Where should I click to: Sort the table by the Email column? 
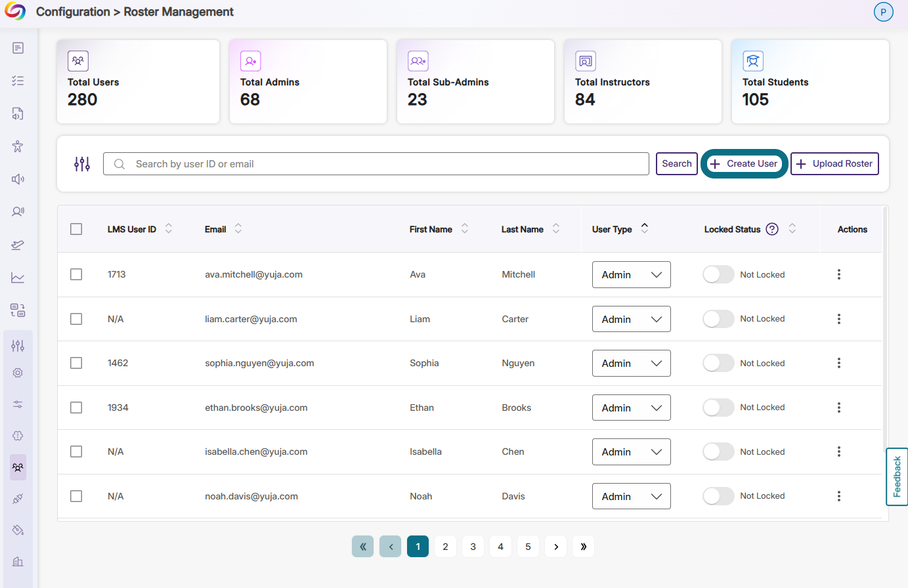point(238,228)
